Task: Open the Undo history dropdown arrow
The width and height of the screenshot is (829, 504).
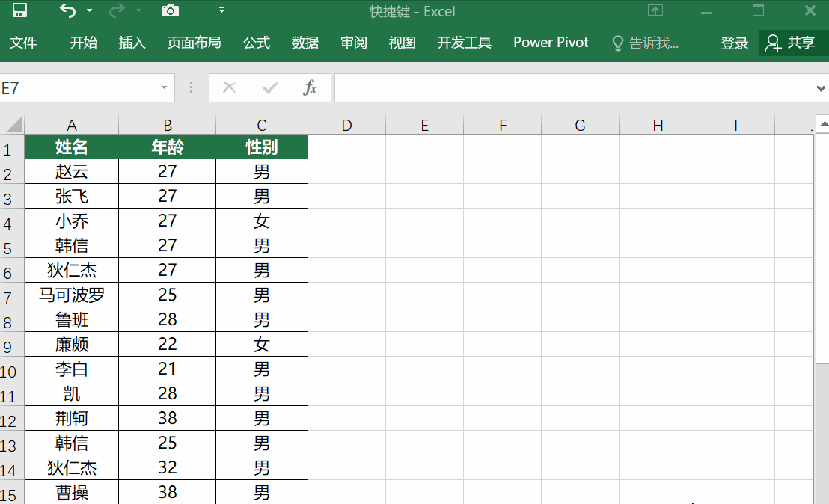Action: point(89,10)
